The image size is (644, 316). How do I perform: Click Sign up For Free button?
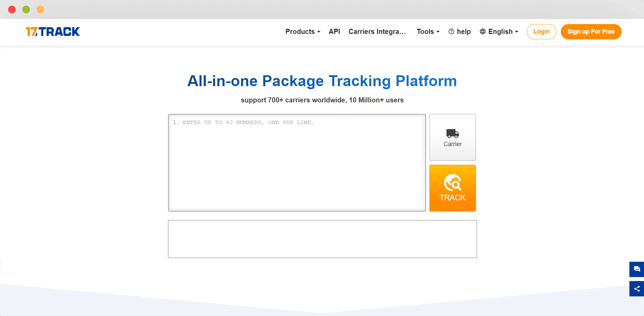(x=591, y=32)
